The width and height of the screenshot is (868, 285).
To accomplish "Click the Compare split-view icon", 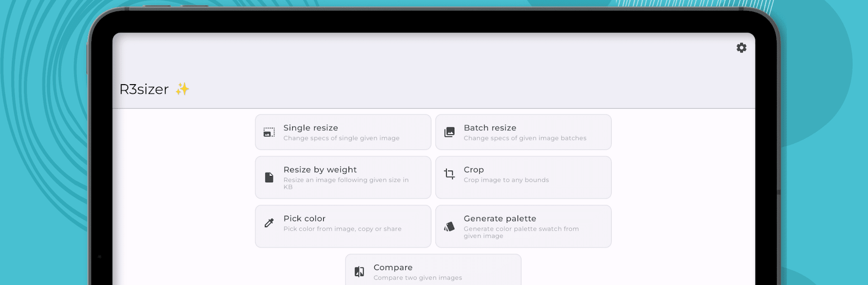I will click(359, 271).
